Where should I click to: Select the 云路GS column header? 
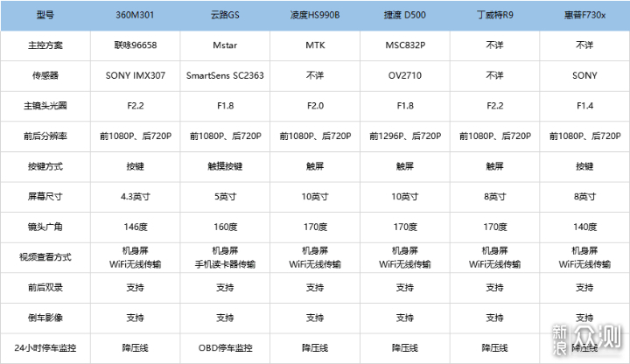point(225,15)
